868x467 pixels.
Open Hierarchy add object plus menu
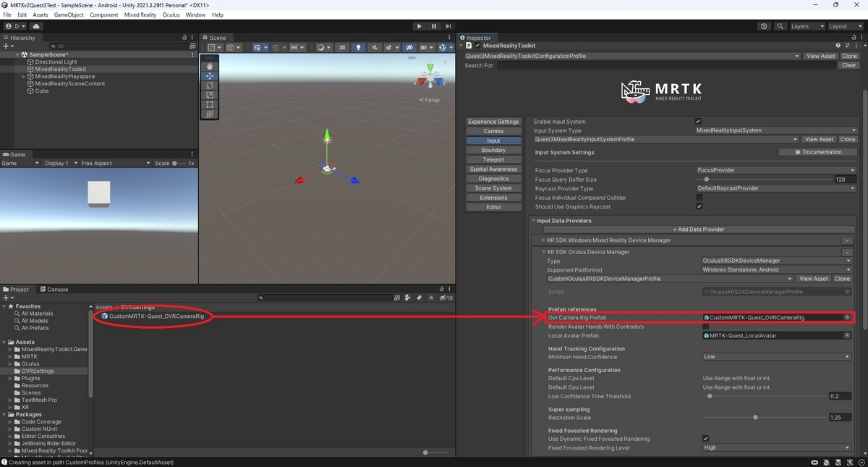8,46
